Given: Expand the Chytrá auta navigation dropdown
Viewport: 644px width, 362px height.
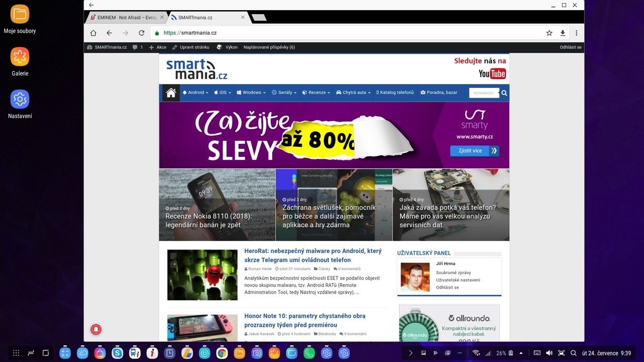Looking at the screenshot, I should (x=353, y=93).
